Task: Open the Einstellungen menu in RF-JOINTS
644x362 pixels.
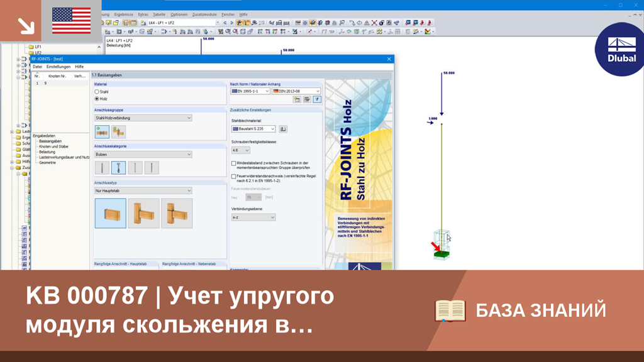Action: pos(58,67)
